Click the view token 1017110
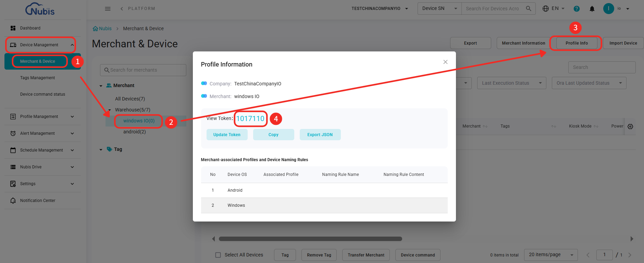The height and width of the screenshot is (263, 644). pyautogui.click(x=250, y=119)
